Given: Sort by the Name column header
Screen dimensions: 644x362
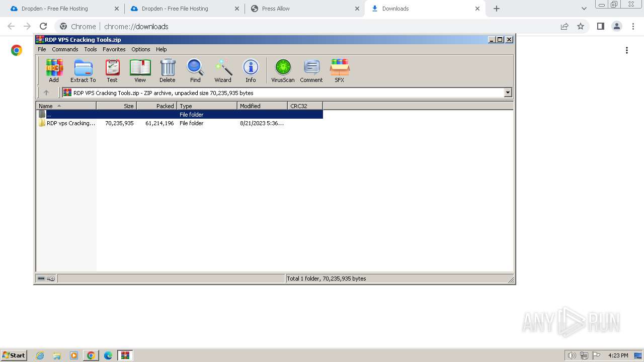Looking at the screenshot, I should (66, 106).
